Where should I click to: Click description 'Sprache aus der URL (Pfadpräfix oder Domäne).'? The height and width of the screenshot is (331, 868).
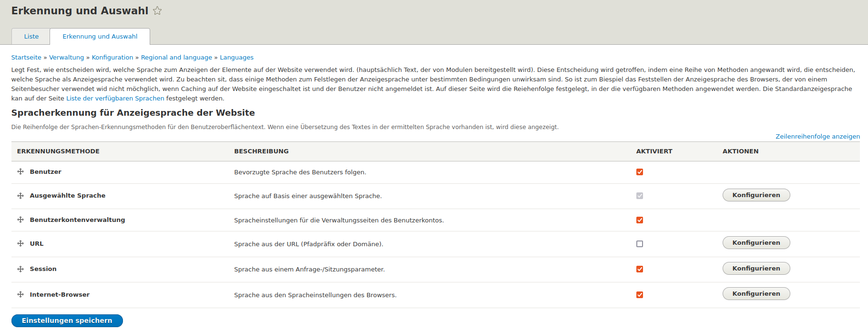308,244
